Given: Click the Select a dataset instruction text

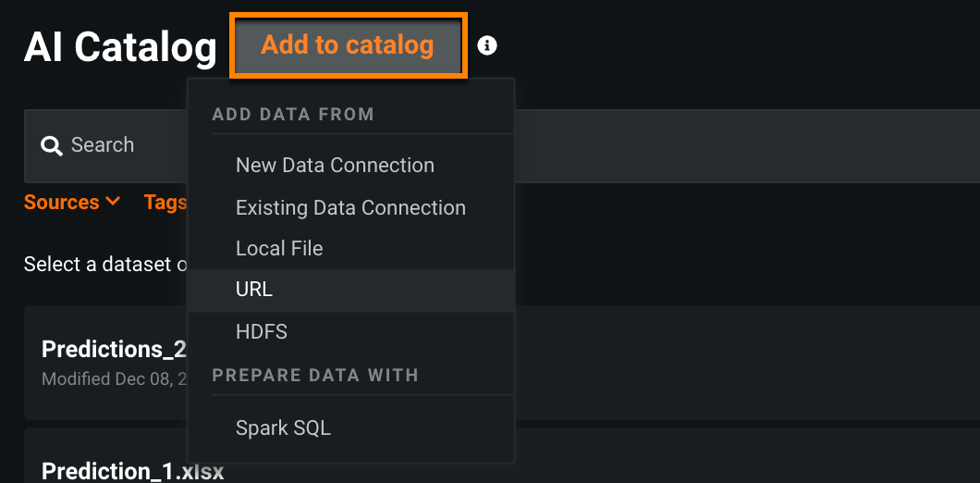Looking at the screenshot, I should tap(104, 265).
